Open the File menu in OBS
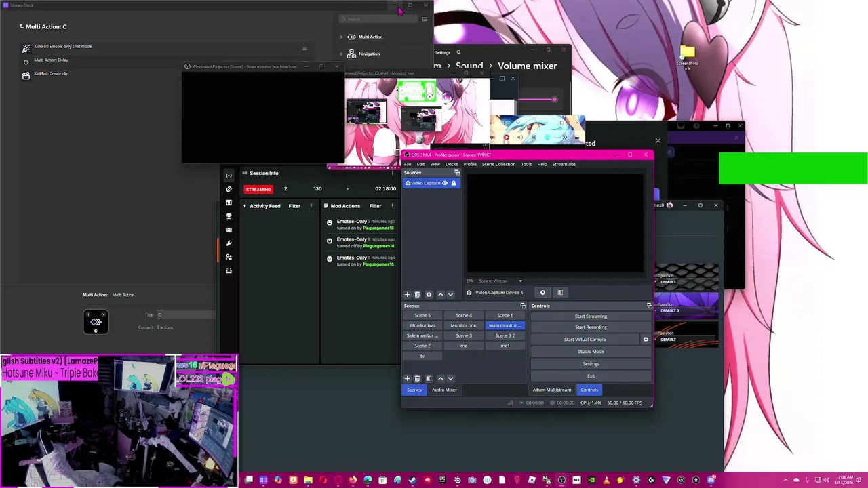Screen dimensions: 868x488 point(408,164)
